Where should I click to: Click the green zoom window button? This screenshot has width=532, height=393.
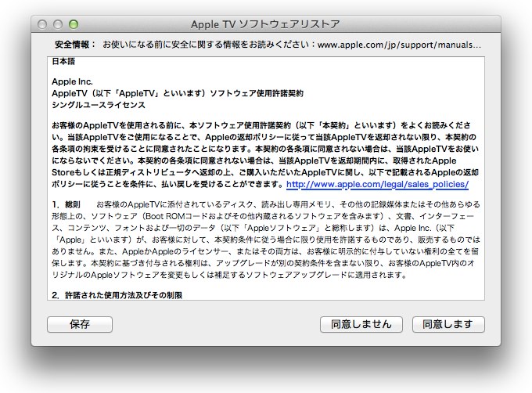point(74,24)
